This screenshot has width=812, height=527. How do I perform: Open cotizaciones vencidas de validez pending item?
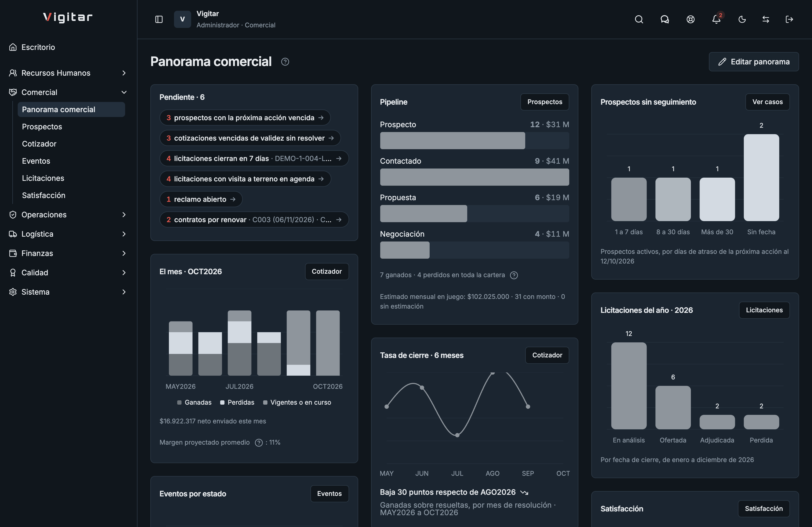pos(250,138)
